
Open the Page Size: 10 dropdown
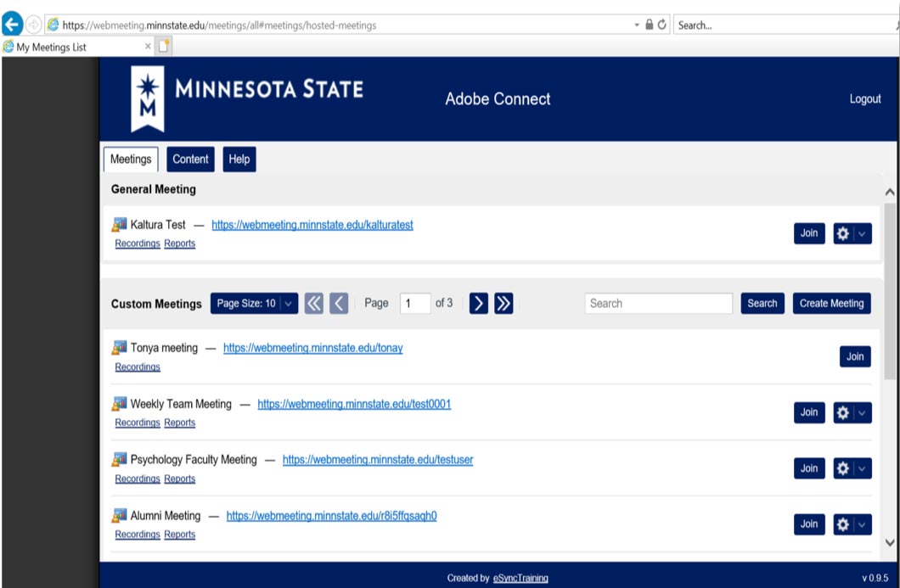tap(254, 303)
